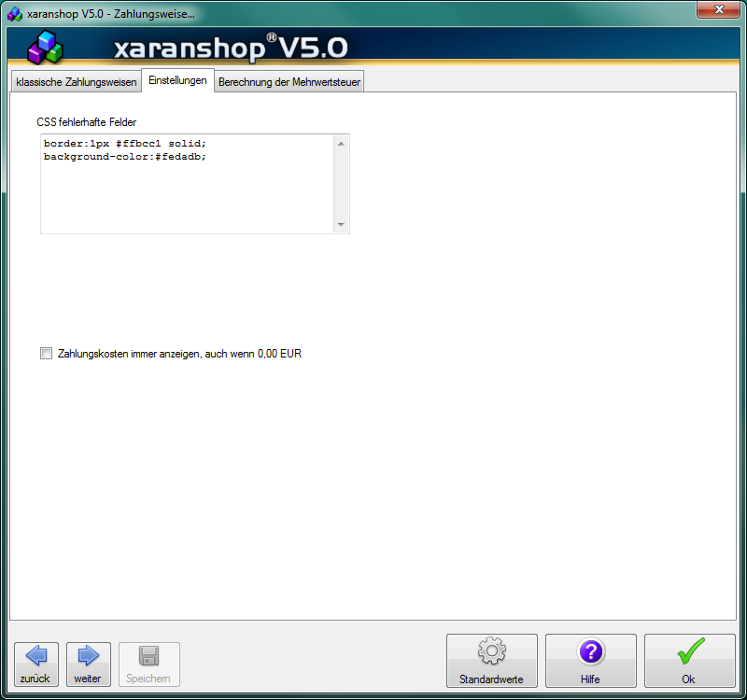Click the xaranshop title bar icon

coord(15,14)
